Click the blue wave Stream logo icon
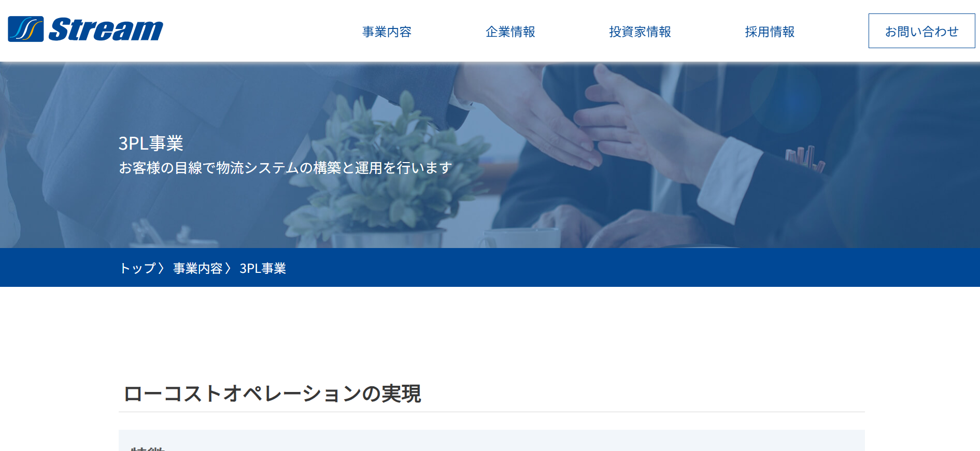Image resolution: width=980 pixels, height=451 pixels. pos(26,29)
